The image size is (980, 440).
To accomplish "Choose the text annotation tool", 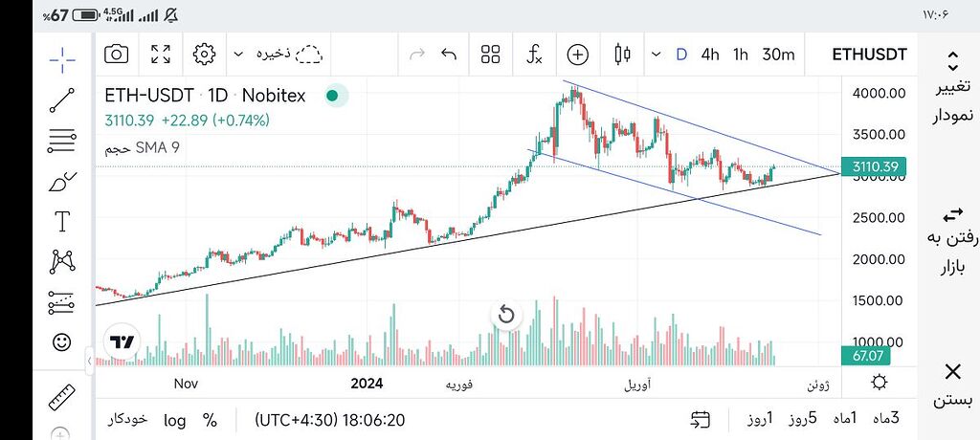I will coord(62,222).
